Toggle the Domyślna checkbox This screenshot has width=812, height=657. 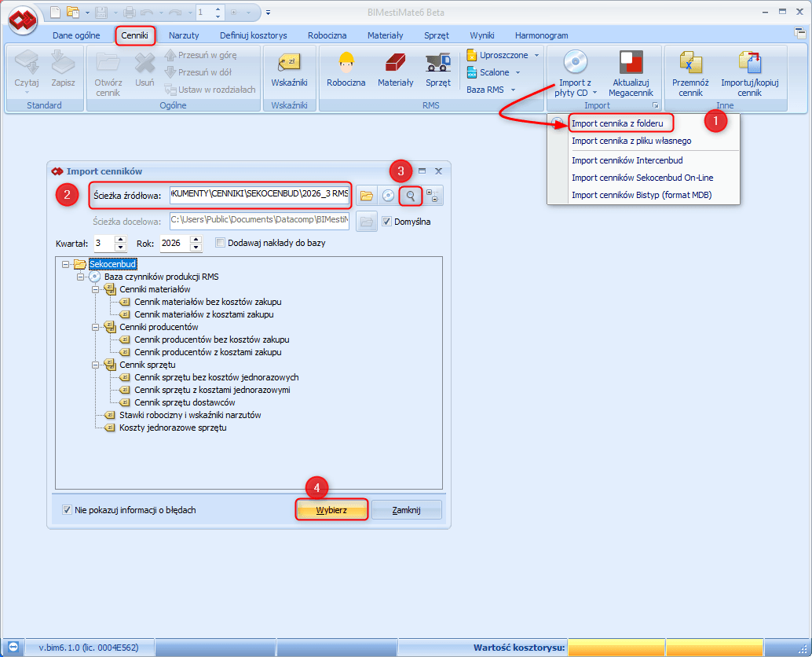pos(386,222)
